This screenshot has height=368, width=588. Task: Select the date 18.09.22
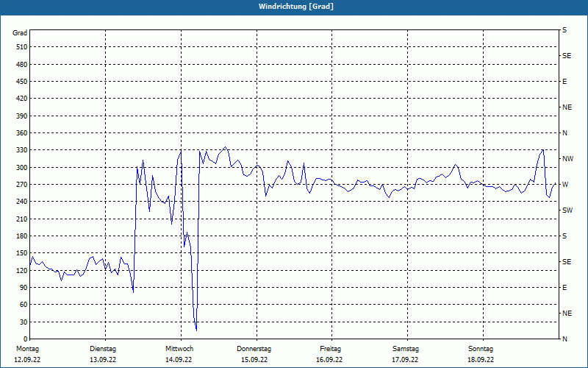click(481, 360)
